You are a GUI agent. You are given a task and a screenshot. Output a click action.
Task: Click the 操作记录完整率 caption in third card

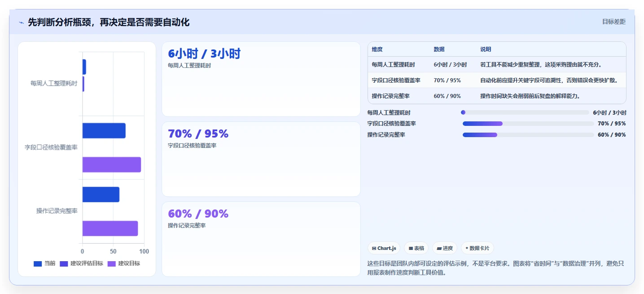[187, 226]
